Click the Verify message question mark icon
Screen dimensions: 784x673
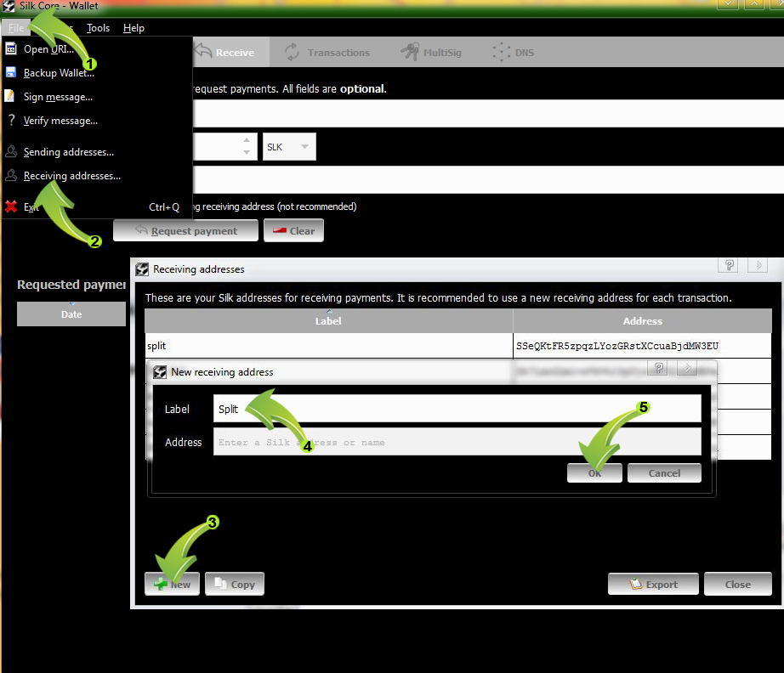coord(12,120)
